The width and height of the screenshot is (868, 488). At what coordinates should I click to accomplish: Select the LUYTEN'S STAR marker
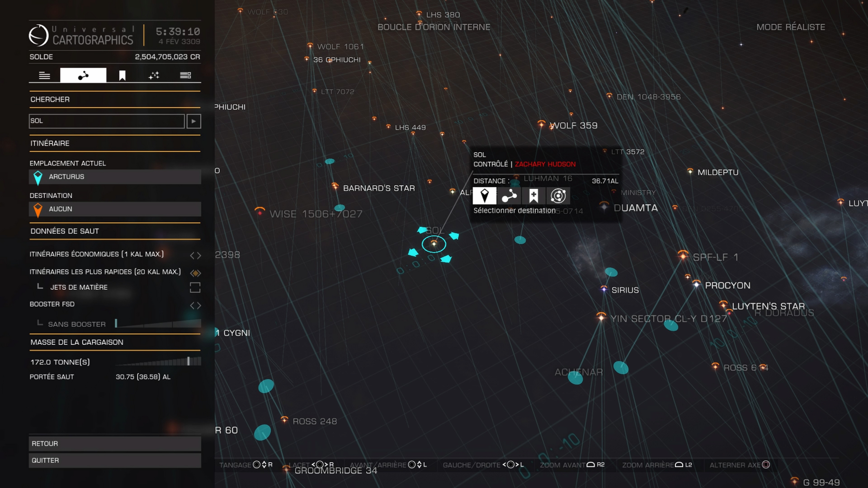723,305
